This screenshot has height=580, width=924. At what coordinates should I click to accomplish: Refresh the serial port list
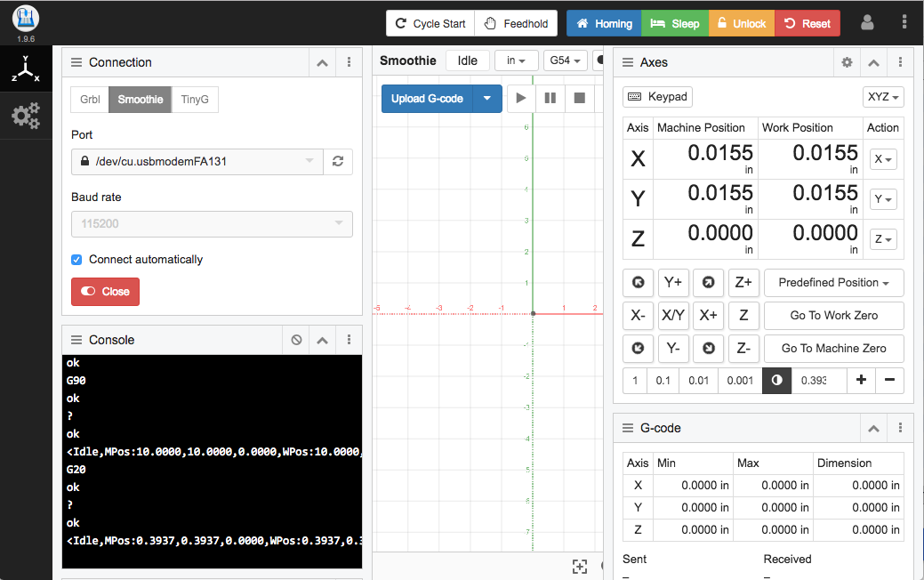(x=338, y=162)
